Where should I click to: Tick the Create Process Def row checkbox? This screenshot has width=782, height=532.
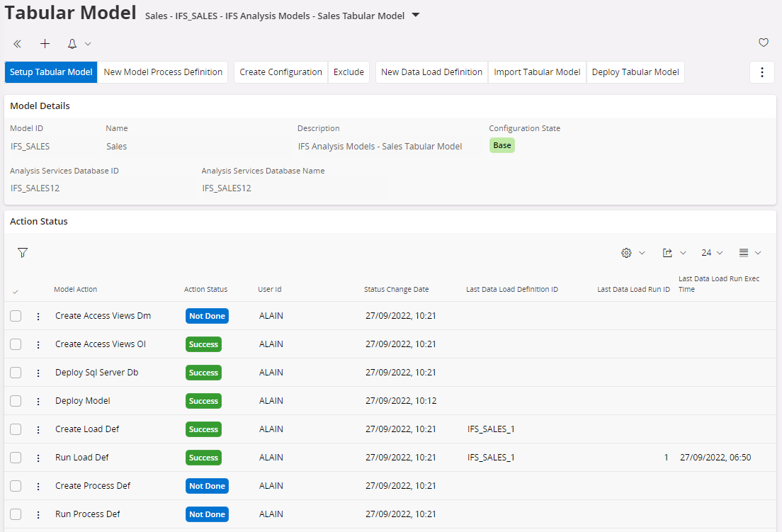16,486
